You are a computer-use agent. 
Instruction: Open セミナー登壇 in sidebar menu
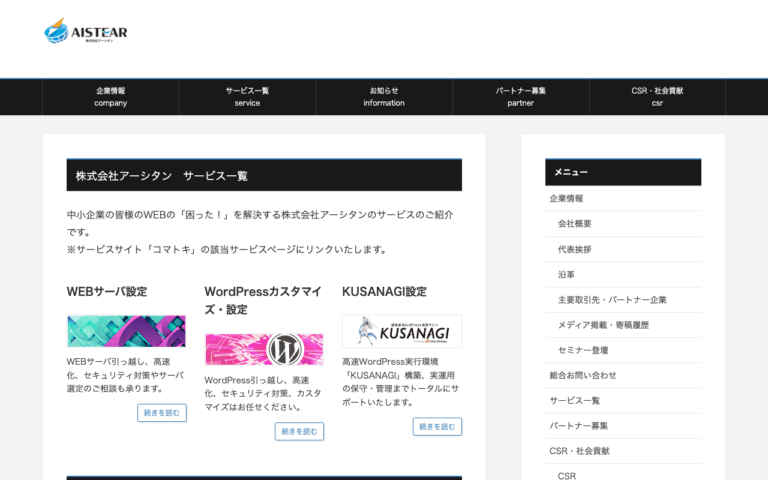coord(583,350)
